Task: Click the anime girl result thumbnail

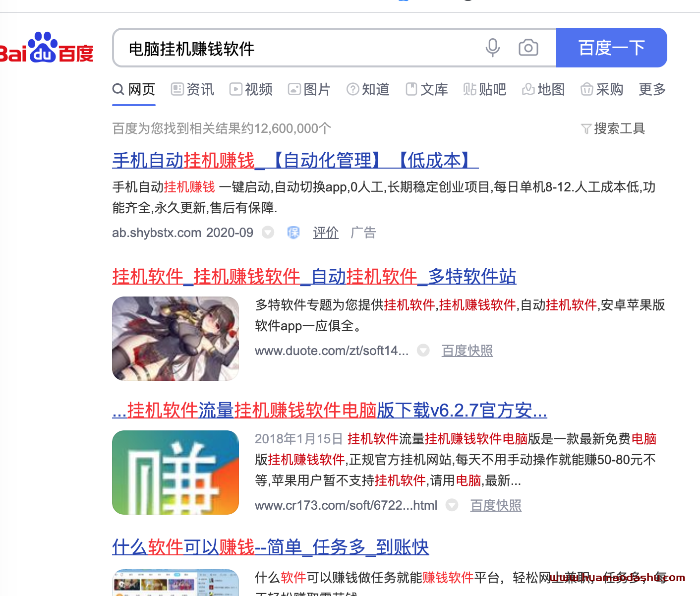Action: coord(175,339)
